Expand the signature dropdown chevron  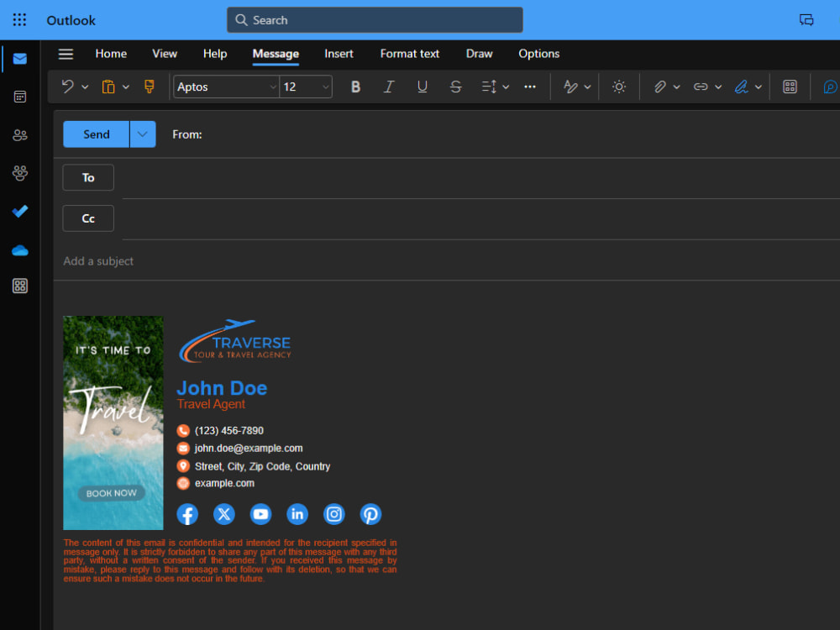[758, 87]
